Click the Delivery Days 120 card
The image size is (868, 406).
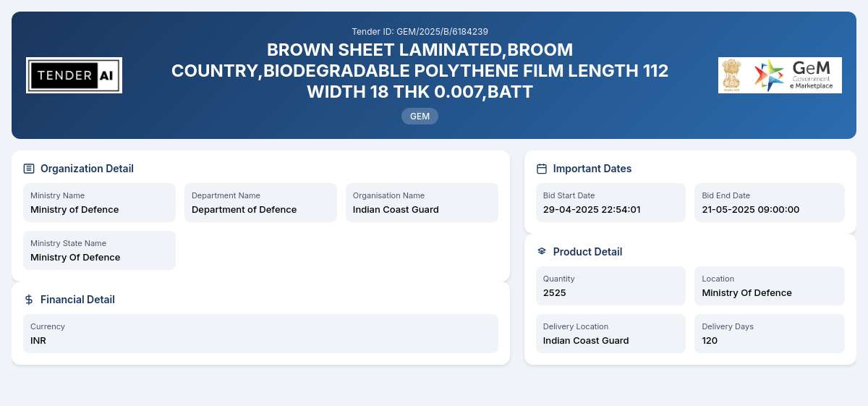[770, 334]
